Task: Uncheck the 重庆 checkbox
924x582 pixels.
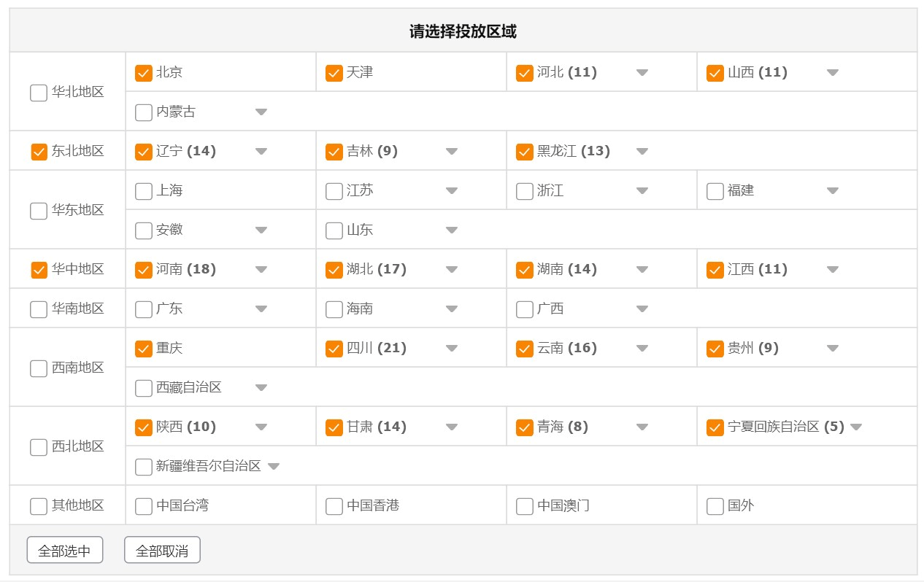Action: click(x=144, y=349)
